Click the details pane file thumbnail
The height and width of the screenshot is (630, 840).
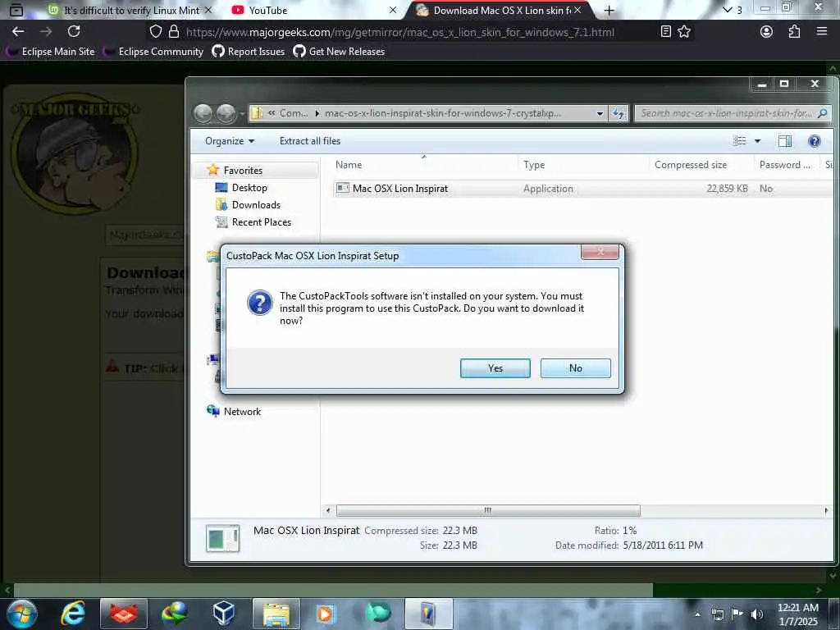(222, 538)
